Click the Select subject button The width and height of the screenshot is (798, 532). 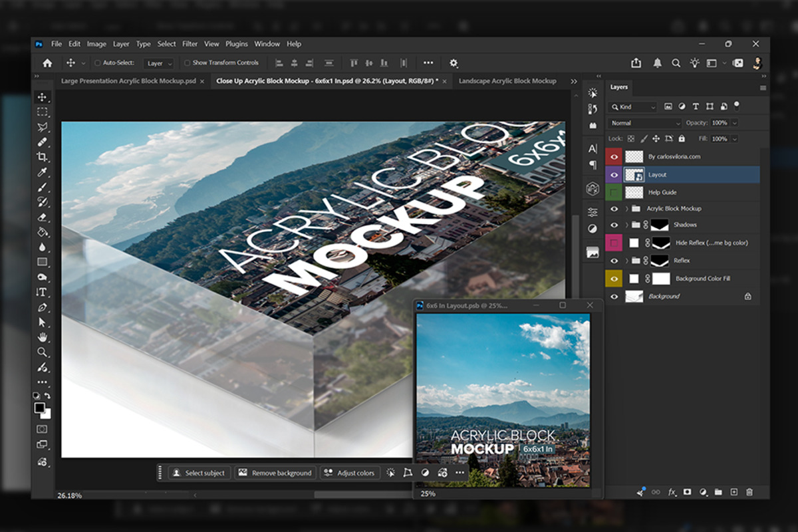199,473
